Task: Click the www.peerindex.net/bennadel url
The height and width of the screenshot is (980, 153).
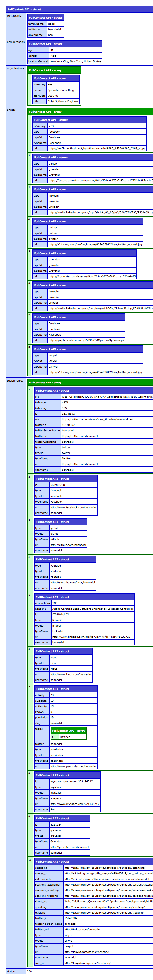Action: pos(74,767)
